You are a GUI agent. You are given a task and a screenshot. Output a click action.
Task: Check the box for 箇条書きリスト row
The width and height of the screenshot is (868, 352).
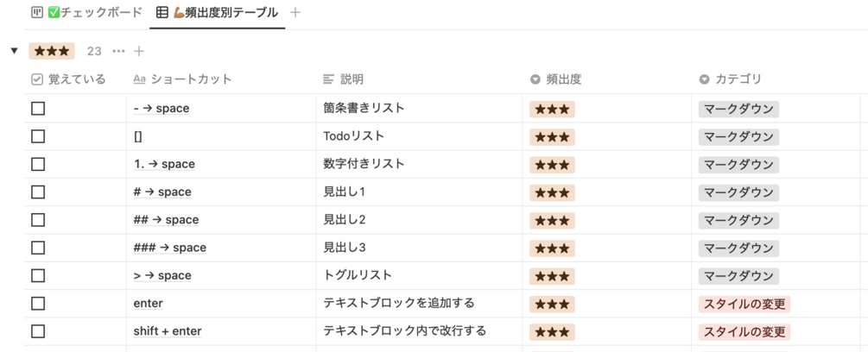[x=38, y=109]
